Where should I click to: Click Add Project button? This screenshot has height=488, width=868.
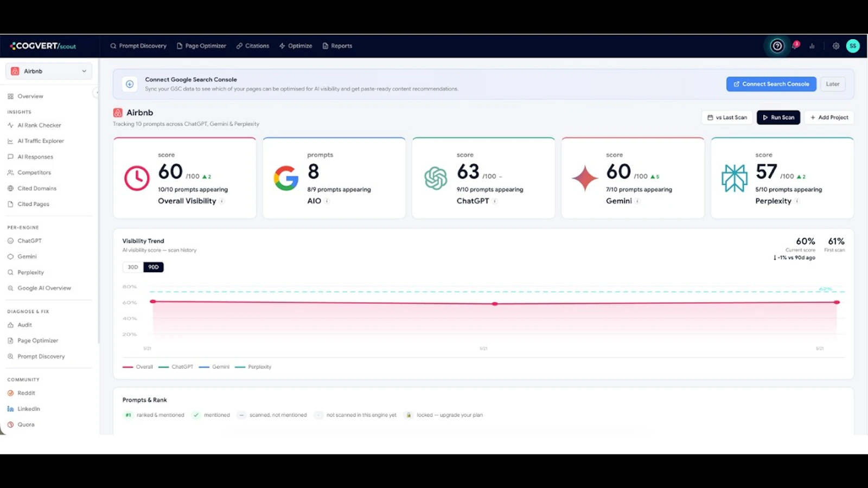click(x=829, y=118)
